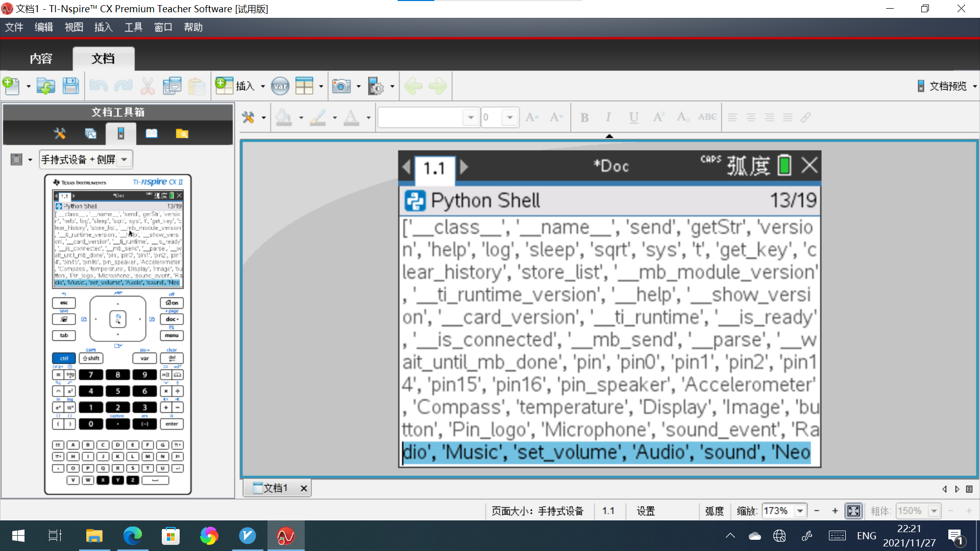Click zoom out minus button
This screenshot has height=551, width=980.
[817, 511]
